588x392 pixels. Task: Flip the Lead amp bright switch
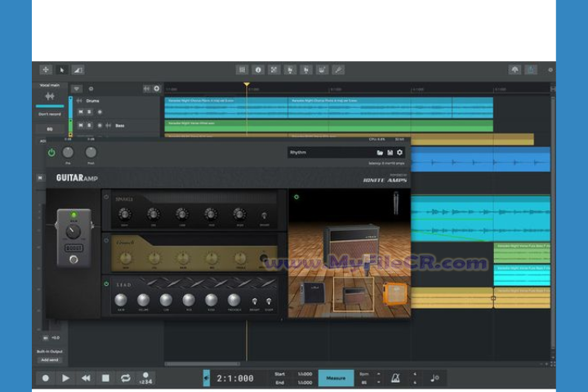coord(255,301)
